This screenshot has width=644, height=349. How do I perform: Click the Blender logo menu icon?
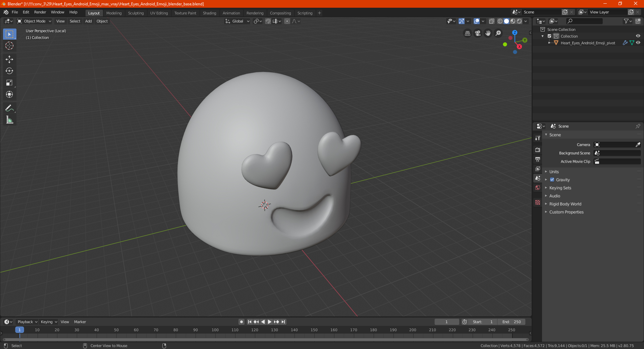tap(6, 12)
